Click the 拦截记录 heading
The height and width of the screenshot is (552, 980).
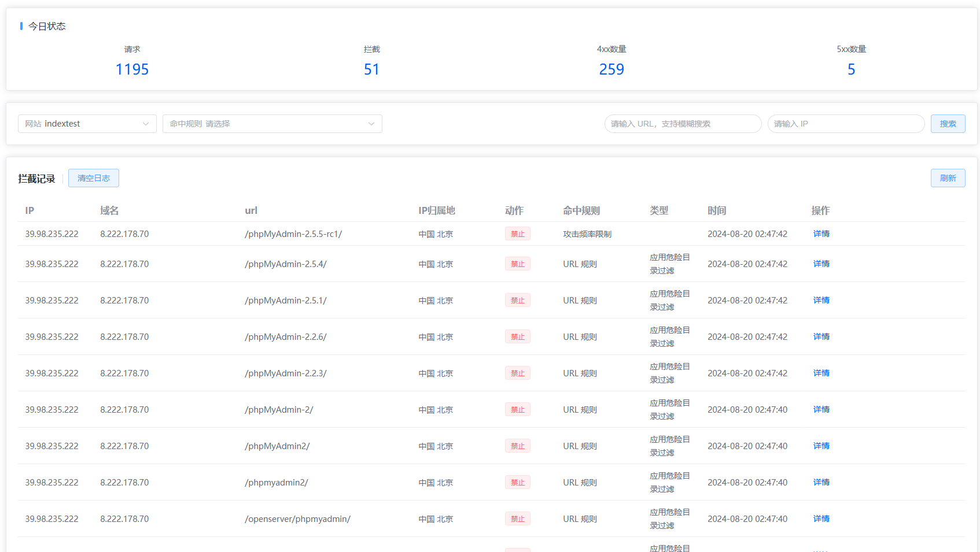pyautogui.click(x=36, y=179)
